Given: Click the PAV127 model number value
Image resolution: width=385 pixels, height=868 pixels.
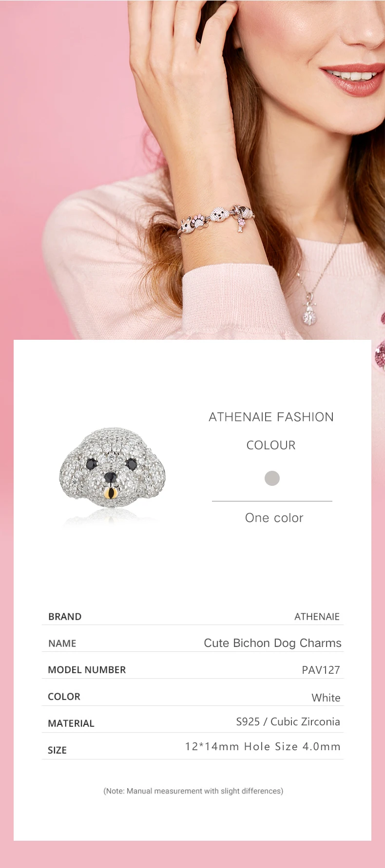Looking at the screenshot, I should coord(321,669).
